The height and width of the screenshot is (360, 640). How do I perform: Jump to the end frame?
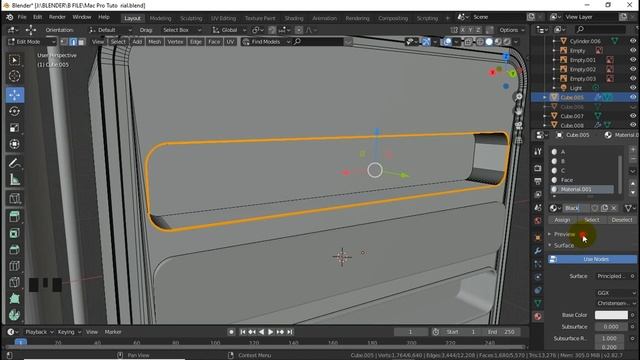click(290, 332)
